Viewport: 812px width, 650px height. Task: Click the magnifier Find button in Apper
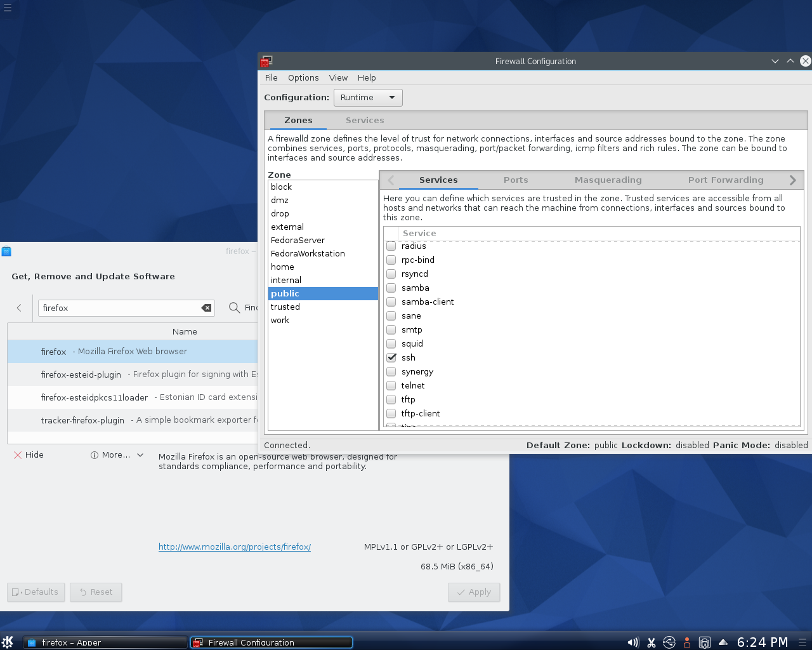[x=243, y=308]
